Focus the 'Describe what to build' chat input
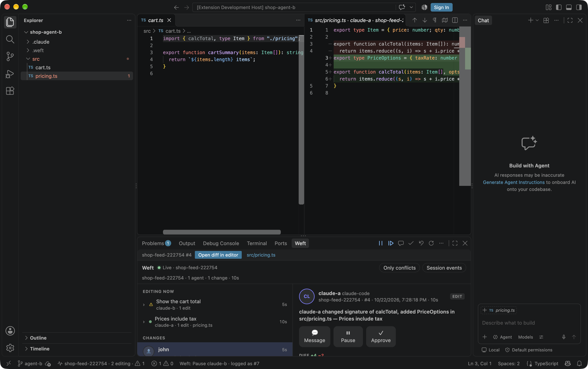 pos(529,323)
